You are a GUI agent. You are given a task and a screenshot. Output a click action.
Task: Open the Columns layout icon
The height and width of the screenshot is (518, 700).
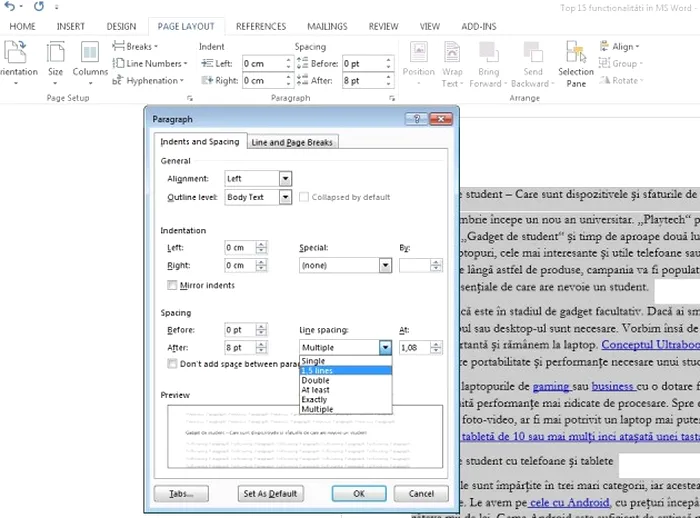click(x=90, y=63)
